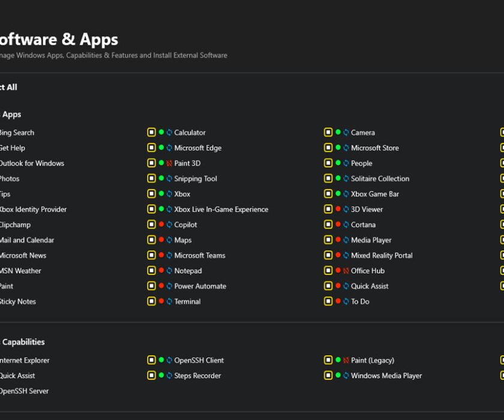The image size is (504, 420).
Task: Click the "Capabilities" section heading
Action: 23,342
